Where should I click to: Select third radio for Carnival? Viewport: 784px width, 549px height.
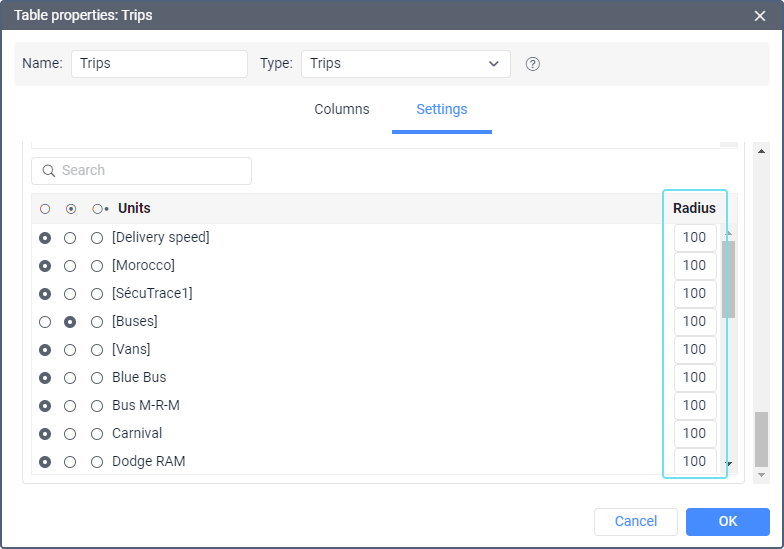click(97, 434)
